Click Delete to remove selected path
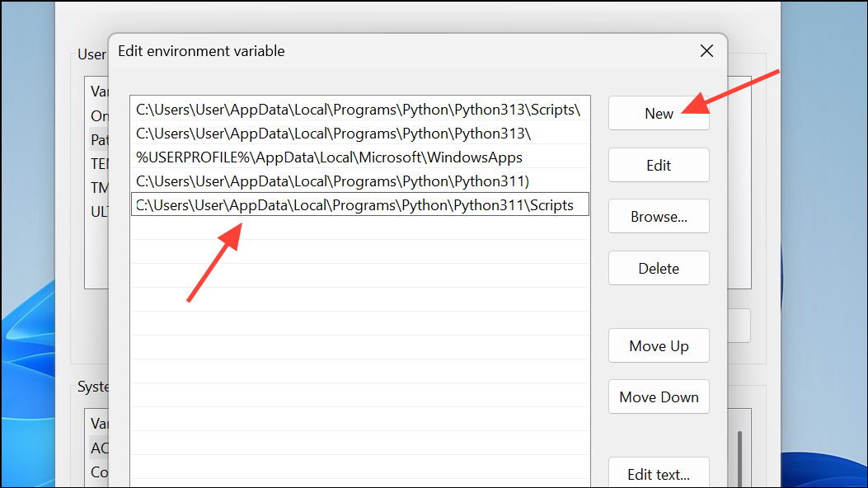The height and width of the screenshot is (488, 868). click(658, 269)
